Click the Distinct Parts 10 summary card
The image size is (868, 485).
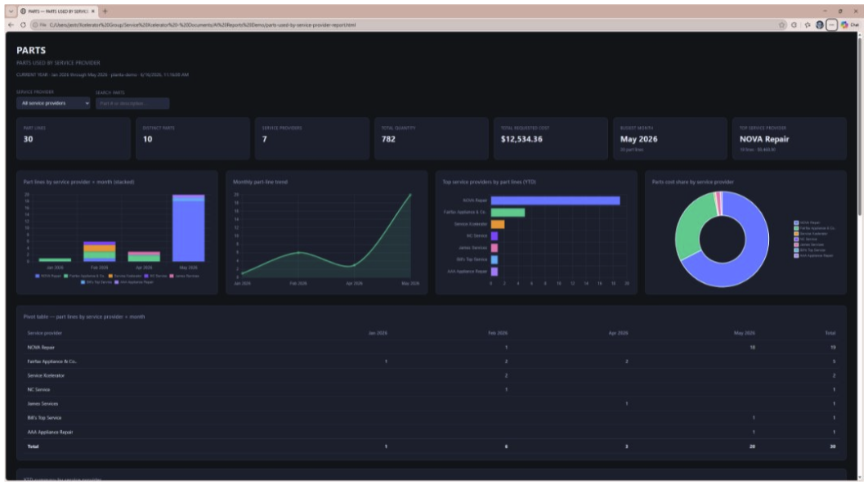[x=193, y=138]
